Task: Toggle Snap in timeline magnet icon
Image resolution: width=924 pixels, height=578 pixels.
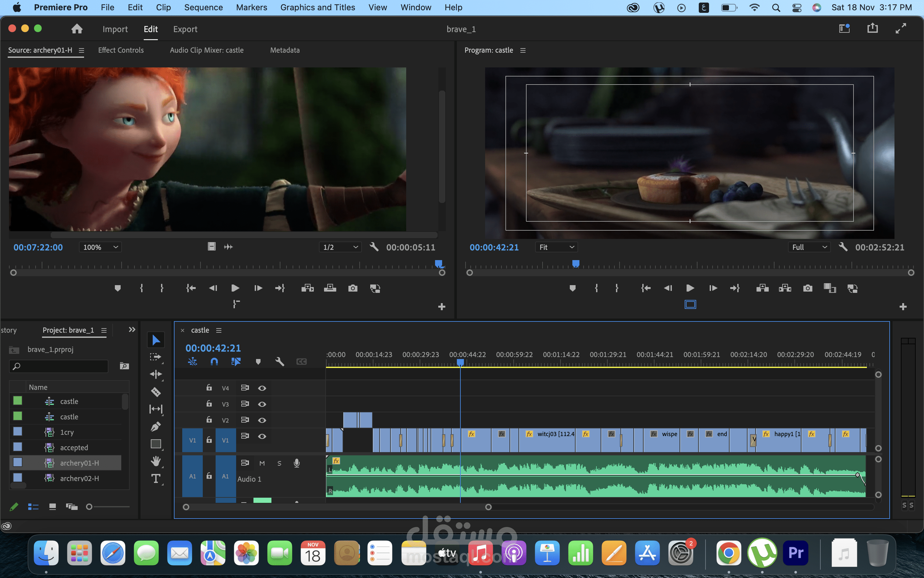Action: [x=214, y=362]
